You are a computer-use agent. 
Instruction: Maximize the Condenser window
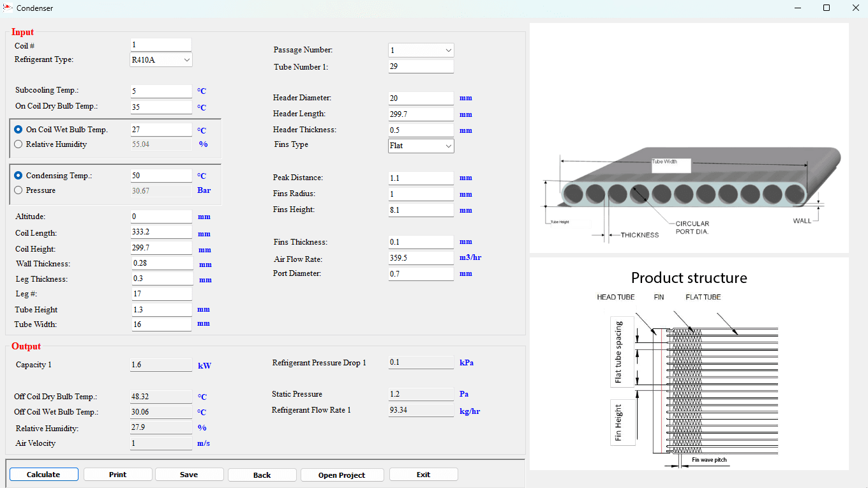(827, 8)
